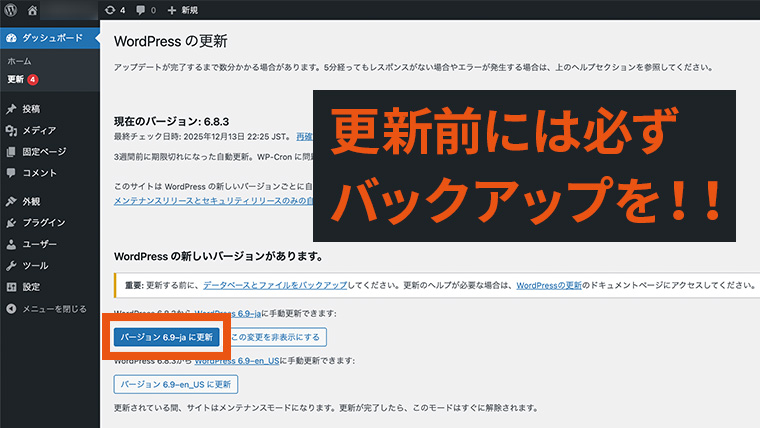Open the updates indicator showing 4

(115, 10)
